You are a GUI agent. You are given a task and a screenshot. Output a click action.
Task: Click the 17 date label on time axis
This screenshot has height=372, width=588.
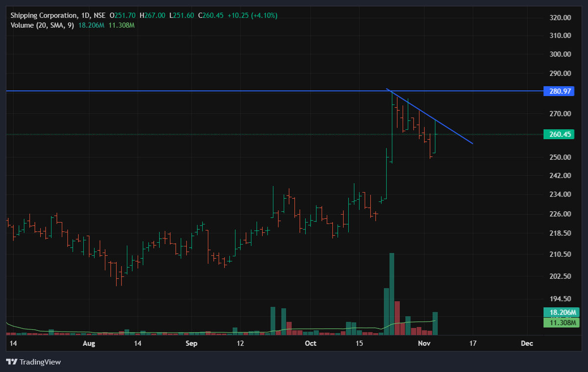473,344
